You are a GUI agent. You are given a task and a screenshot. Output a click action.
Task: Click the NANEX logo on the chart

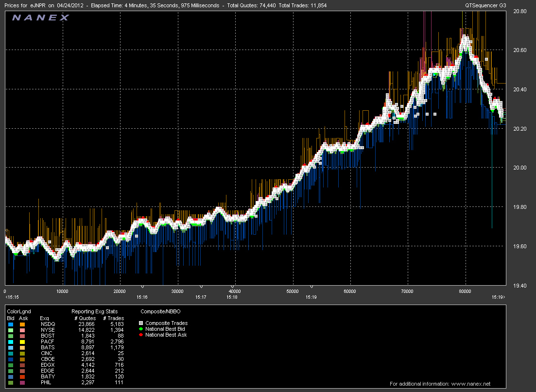(41, 18)
